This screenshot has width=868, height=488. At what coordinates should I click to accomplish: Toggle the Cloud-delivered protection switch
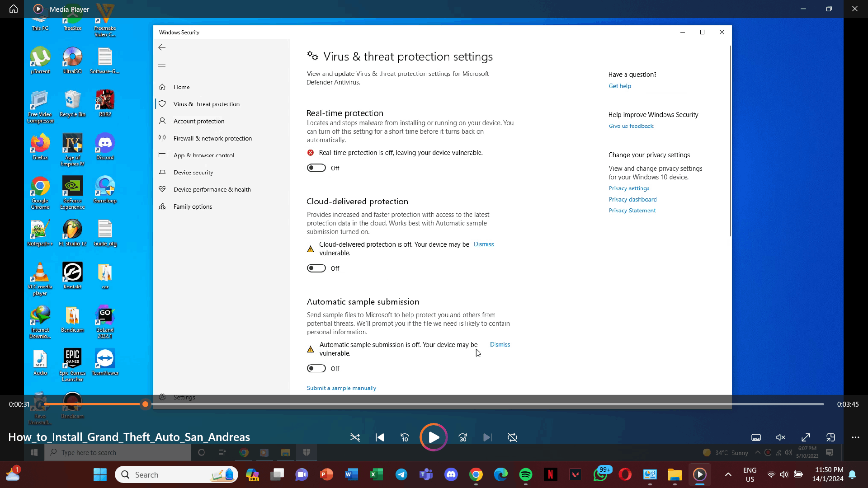[x=316, y=268]
